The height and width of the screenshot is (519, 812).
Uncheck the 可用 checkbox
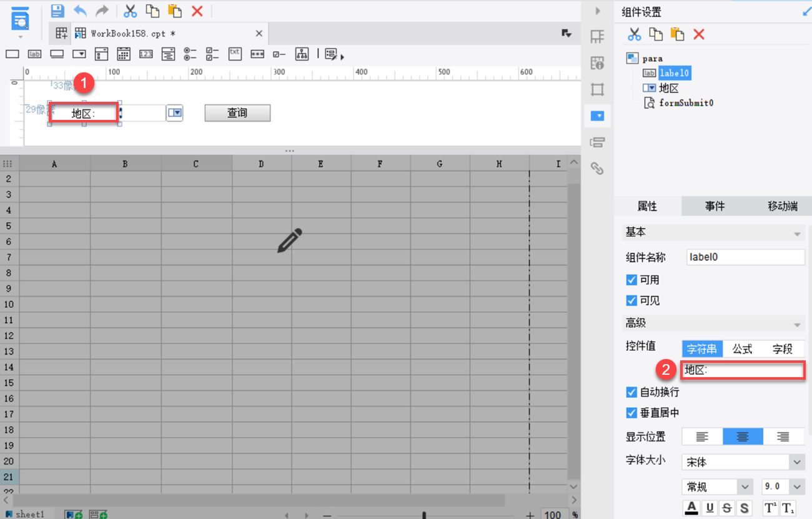click(631, 280)
